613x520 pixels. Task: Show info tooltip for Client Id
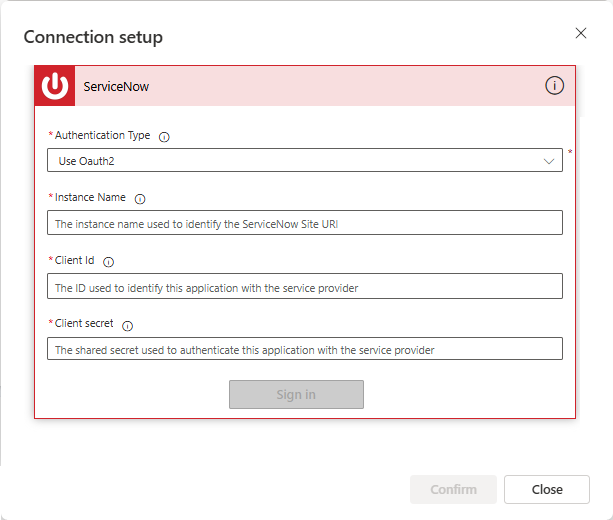point(109,262)
